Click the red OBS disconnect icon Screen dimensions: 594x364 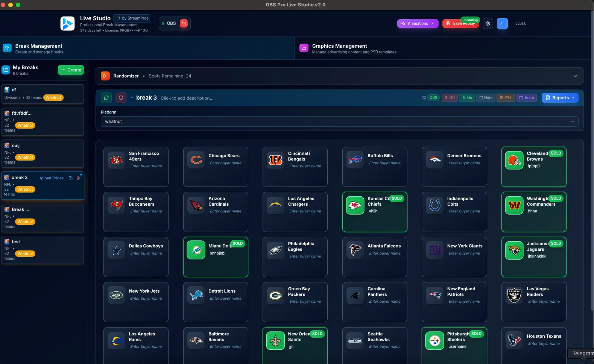pyautogui.click(x=184, y=23)
